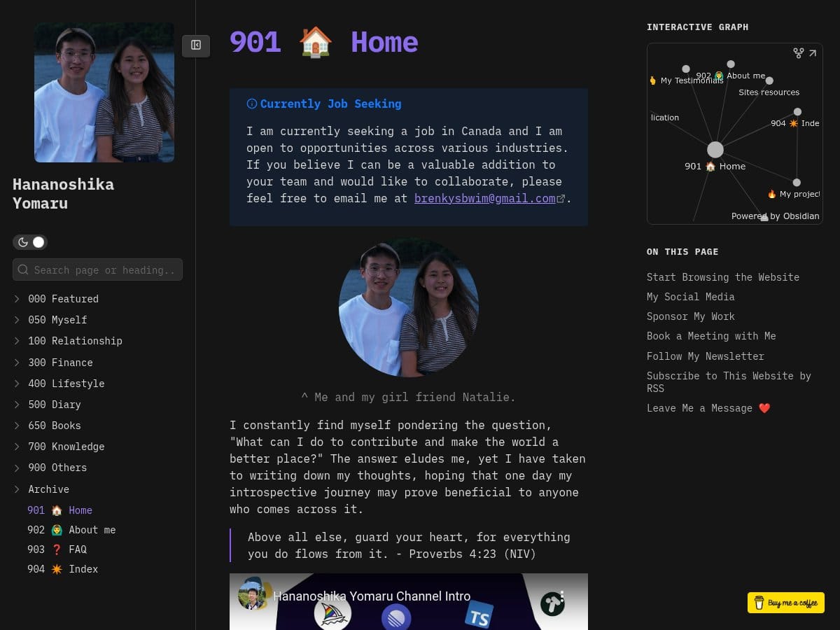Click the circular photo of the couple

click(x=408, y=307)
